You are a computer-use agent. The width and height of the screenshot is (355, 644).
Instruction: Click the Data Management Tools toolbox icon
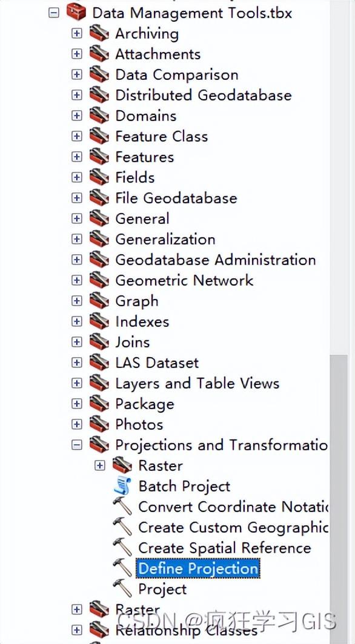(76, 12)
